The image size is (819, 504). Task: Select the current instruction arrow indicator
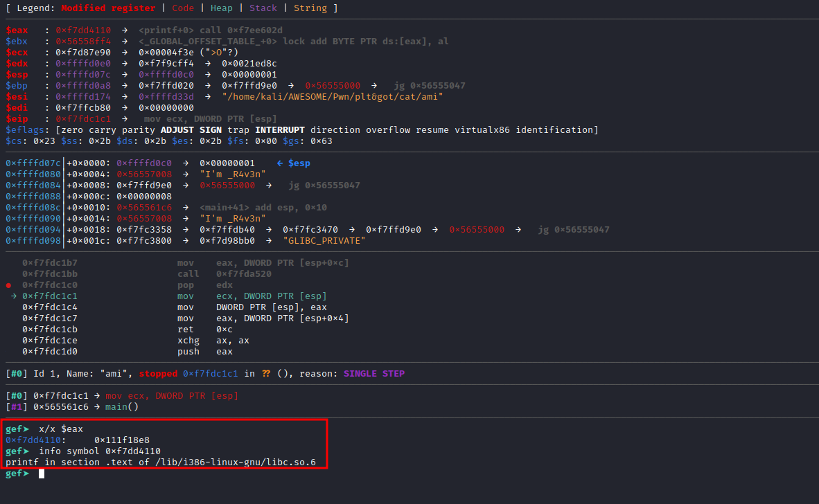click(14, 296)
